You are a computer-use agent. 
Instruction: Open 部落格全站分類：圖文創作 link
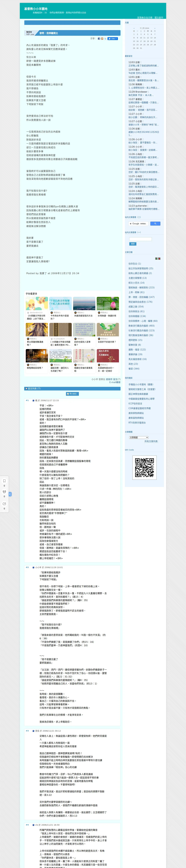pyautogui.click(x=150, y=18)
